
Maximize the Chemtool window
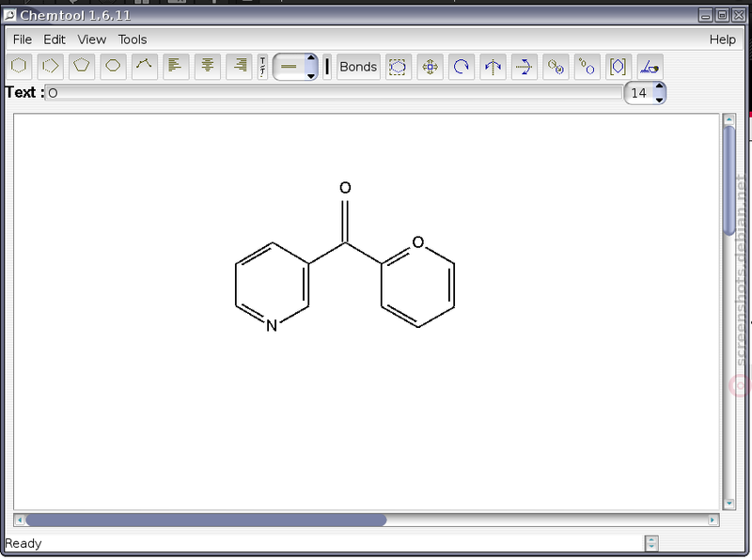click(x=722, y=15)
